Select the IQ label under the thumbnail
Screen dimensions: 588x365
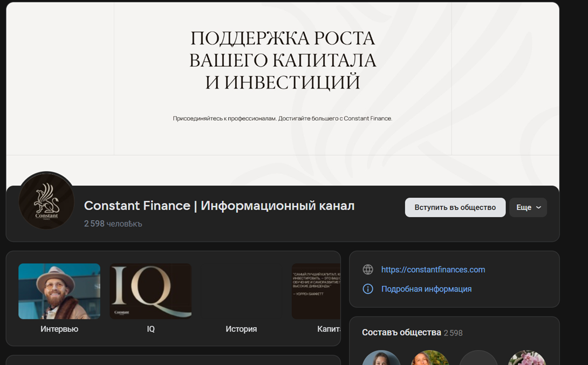(x=151, y=329)
